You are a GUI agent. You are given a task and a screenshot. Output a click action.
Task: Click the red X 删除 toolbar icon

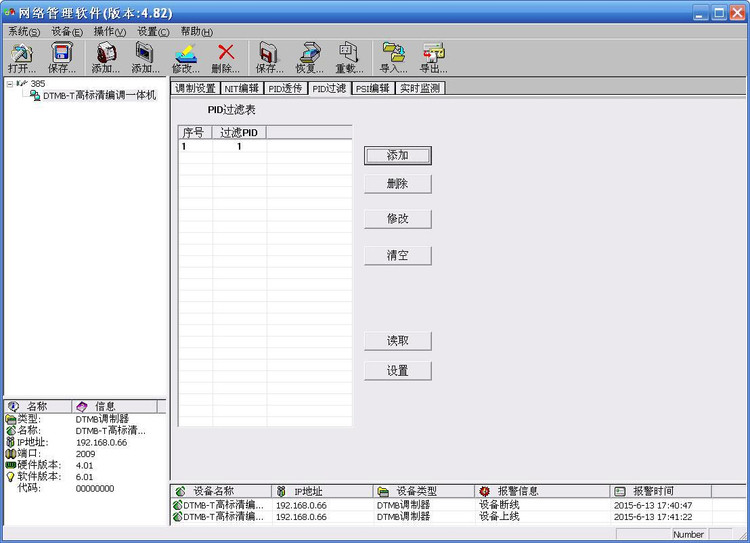click(226, 58)
